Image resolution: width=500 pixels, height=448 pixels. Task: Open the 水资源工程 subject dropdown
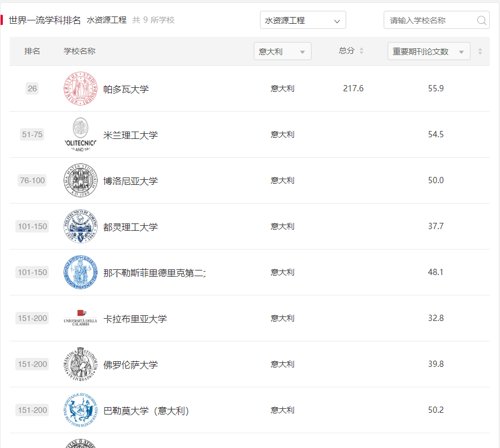pos(302,19)
